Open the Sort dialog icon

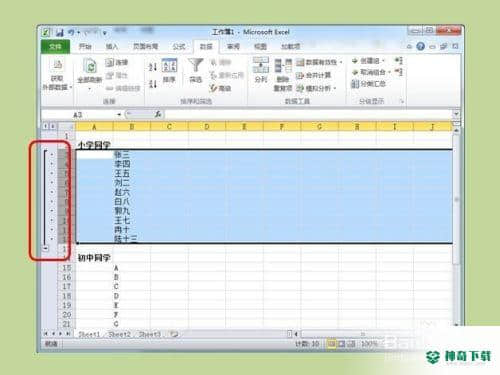[x=169, y=65]
